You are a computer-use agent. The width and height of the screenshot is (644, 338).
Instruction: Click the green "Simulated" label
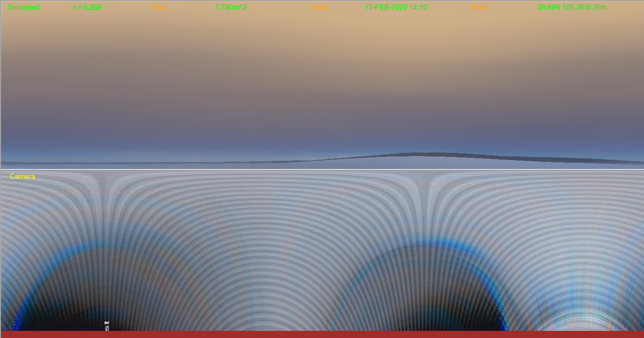pos(24,8)
